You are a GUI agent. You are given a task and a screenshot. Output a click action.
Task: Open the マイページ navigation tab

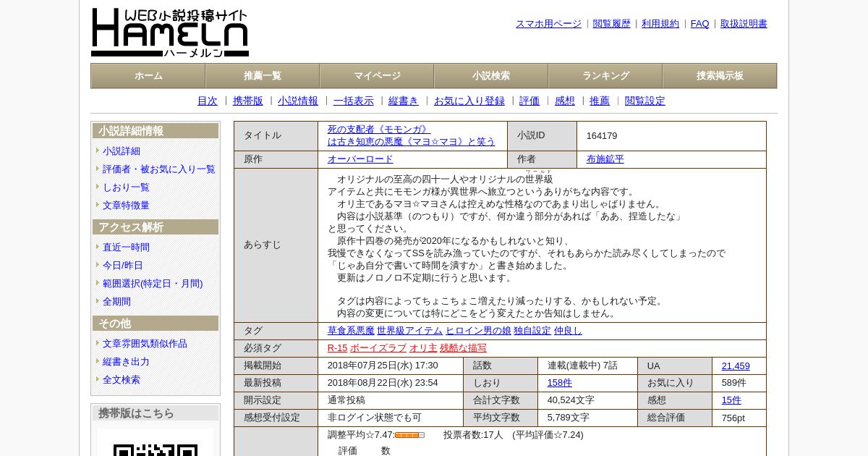click(377, 76)
